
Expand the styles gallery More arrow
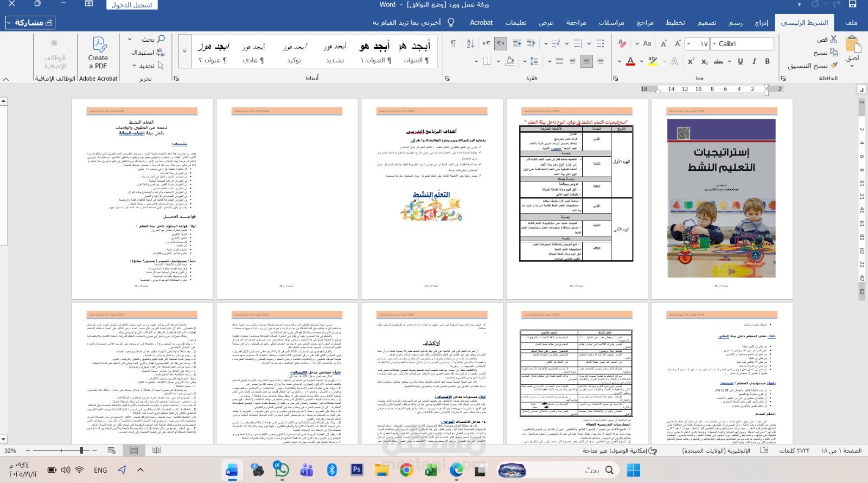pyautogui.click(x=184, y=51)
